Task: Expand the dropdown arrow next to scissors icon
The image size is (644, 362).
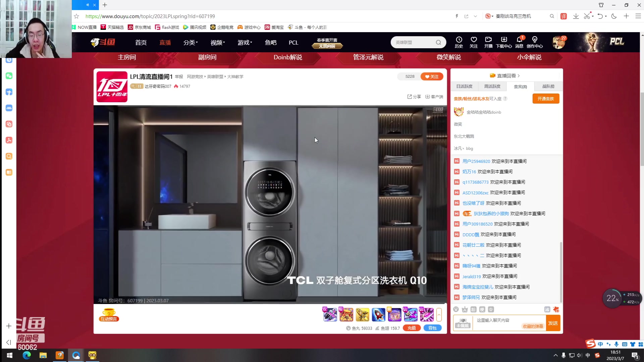Action: 593,16
